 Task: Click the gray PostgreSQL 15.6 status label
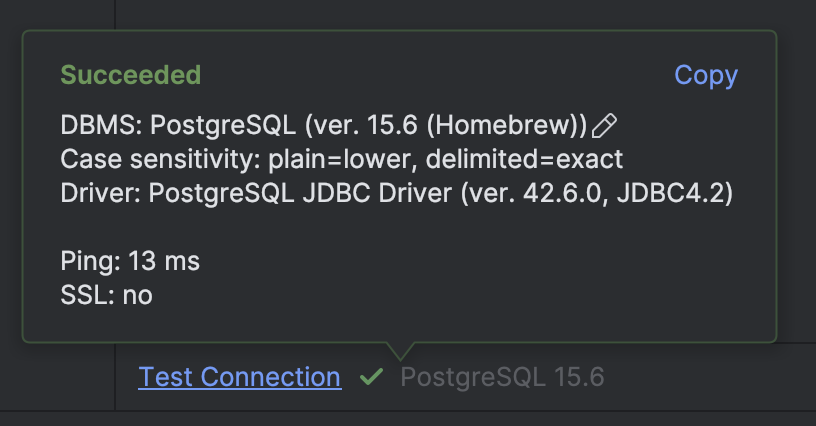click(x=502, y=377)
